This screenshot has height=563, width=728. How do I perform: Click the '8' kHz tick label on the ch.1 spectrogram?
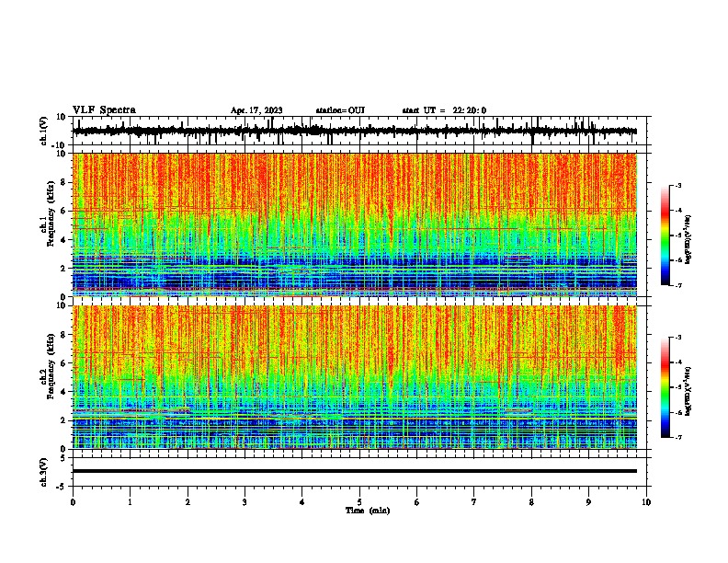click(63, 182)
